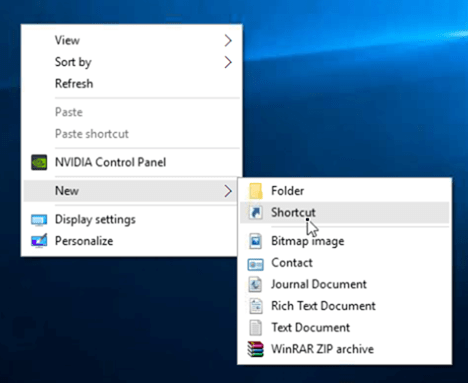468x383 pixels.
Task: Expand the Sort by submenu arrow
Action: click(x=228, y=62)
